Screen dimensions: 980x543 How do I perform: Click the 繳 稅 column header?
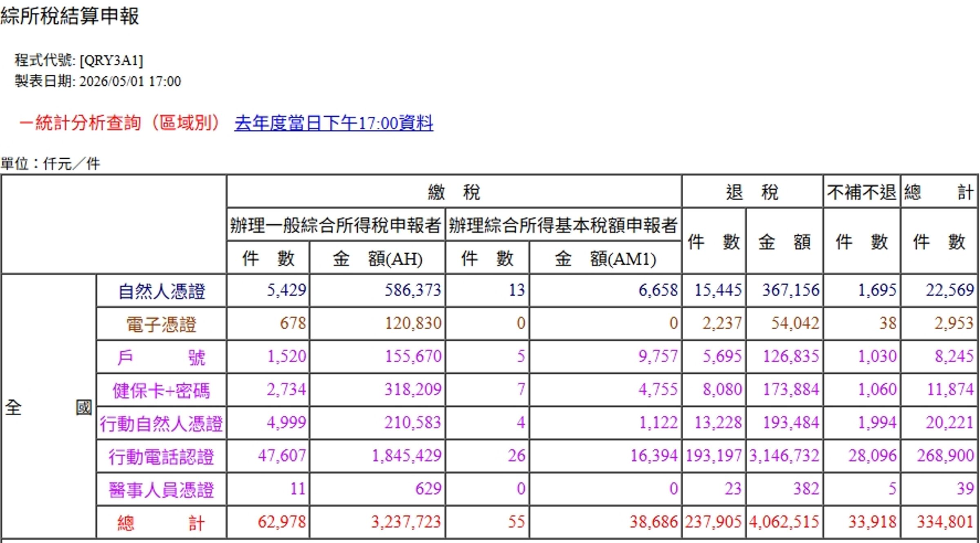point(454,192)
